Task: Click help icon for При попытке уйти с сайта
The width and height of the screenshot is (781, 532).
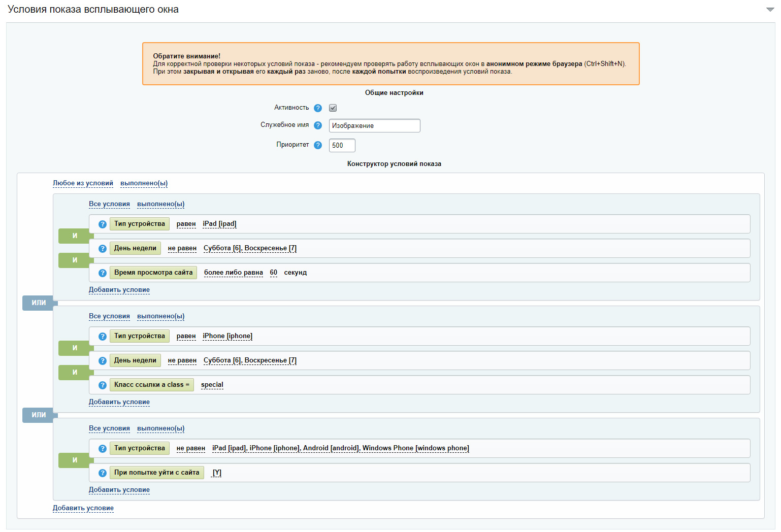Action: tap(103, 473)
